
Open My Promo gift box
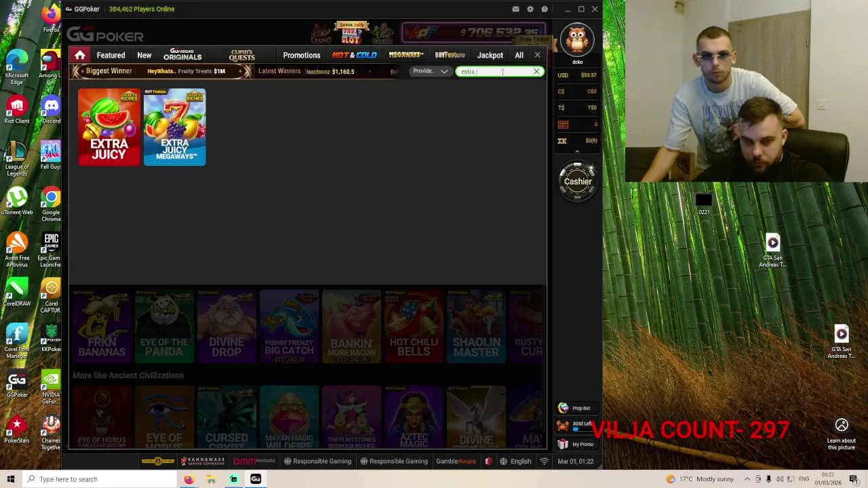[576, 445]
